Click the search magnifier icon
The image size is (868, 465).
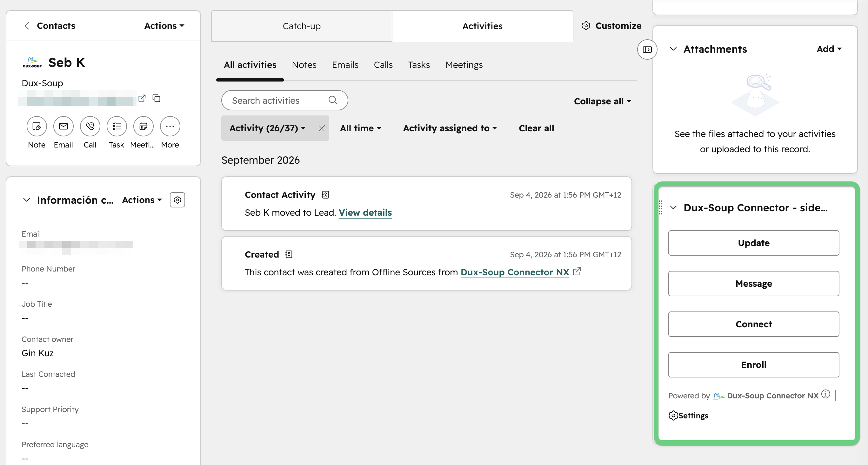(333, 100)
